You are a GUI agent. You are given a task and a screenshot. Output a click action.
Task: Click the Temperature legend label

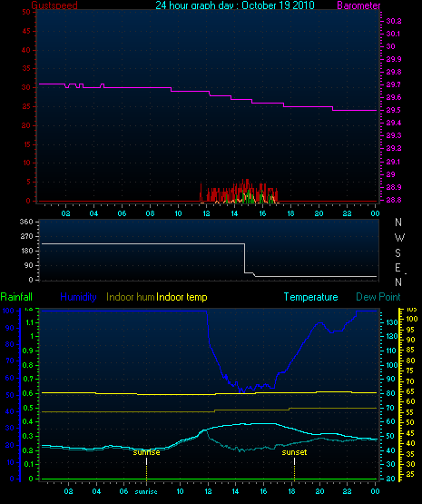310,297
